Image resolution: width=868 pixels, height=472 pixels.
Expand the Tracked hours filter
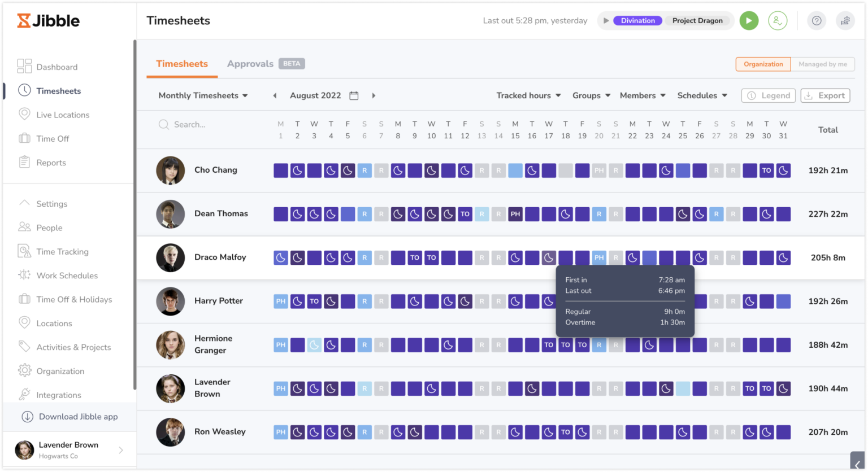tap(527, 95)
